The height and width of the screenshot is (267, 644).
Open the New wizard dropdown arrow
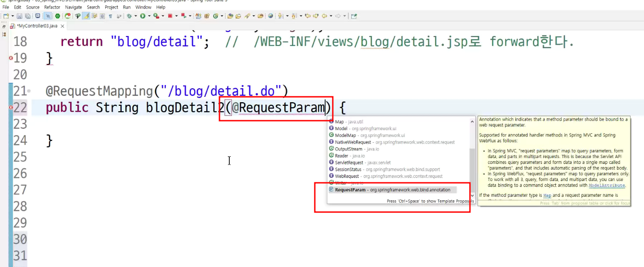pyautogui.click(x=13, y=16)
